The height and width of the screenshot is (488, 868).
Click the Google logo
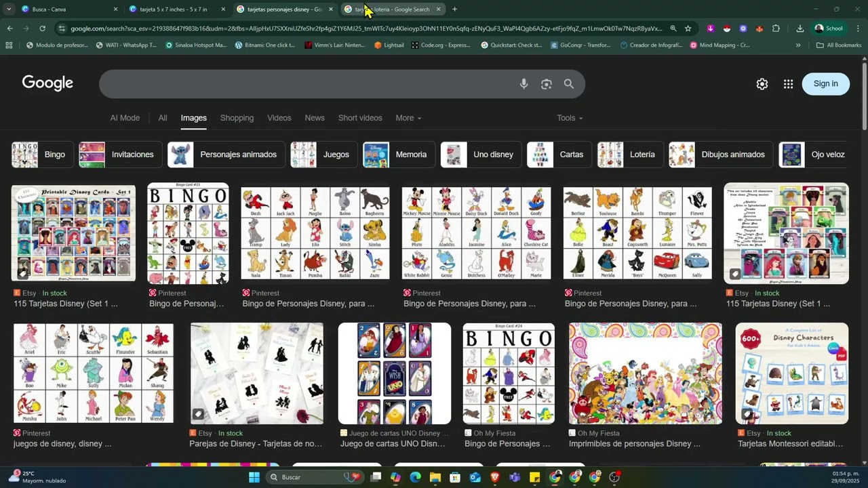point(47,83)
